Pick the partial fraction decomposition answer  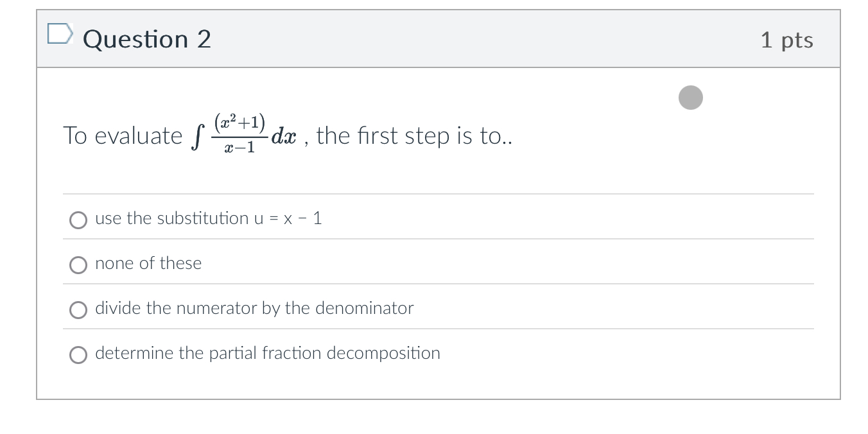click(78, 355)
